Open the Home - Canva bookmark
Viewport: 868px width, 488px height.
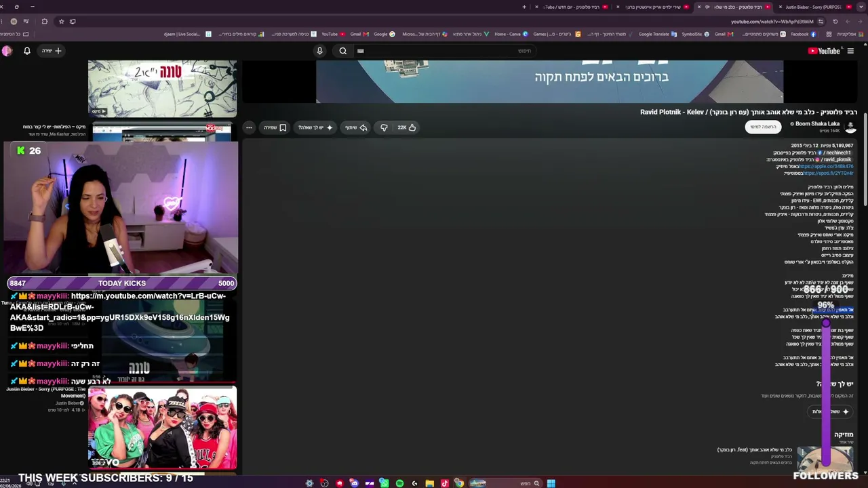coord(512,34)
